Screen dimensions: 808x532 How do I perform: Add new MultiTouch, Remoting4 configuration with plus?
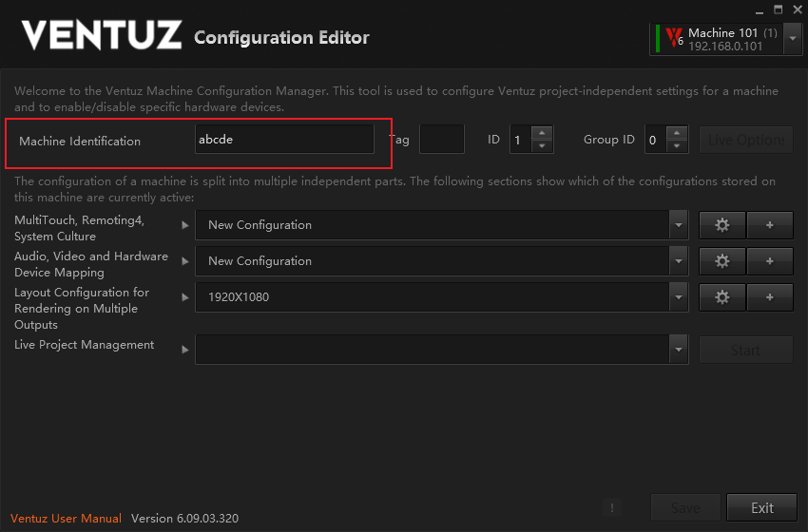point(770,225)
